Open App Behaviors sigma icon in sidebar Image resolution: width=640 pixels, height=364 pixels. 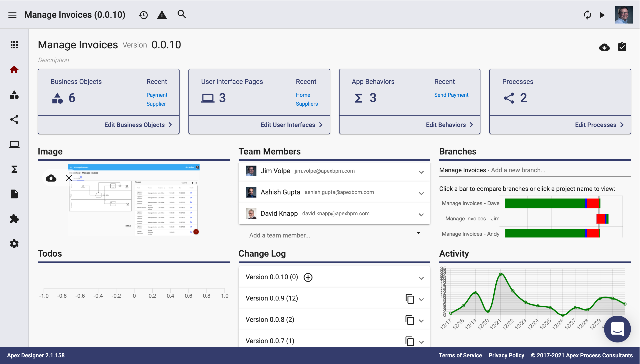pos(14,169)
